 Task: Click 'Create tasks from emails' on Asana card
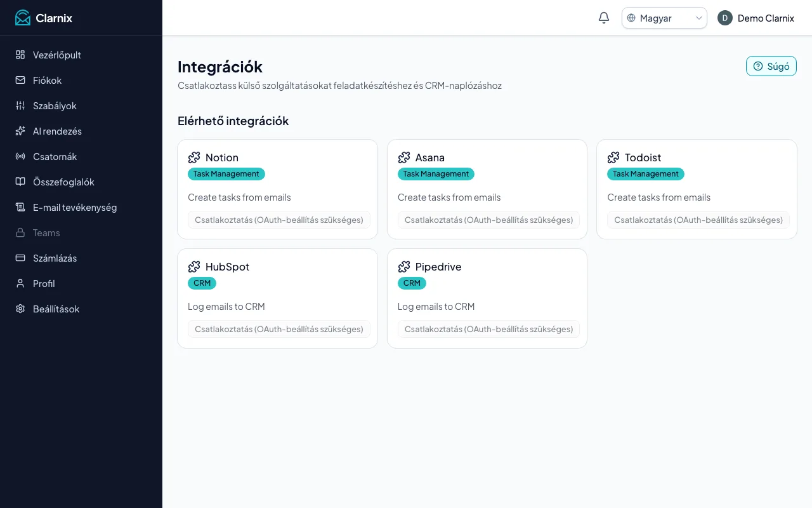click(449, 197)
